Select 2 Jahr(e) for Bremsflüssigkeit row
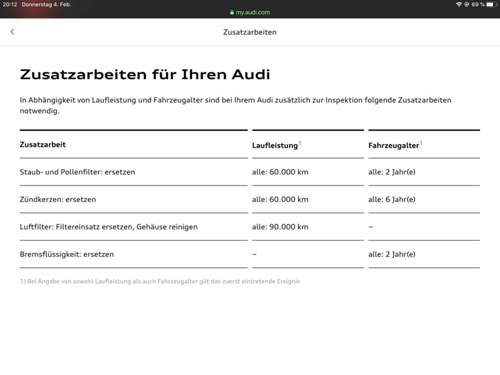The height and width of the screenshot is (375, 500). point(400,254)
